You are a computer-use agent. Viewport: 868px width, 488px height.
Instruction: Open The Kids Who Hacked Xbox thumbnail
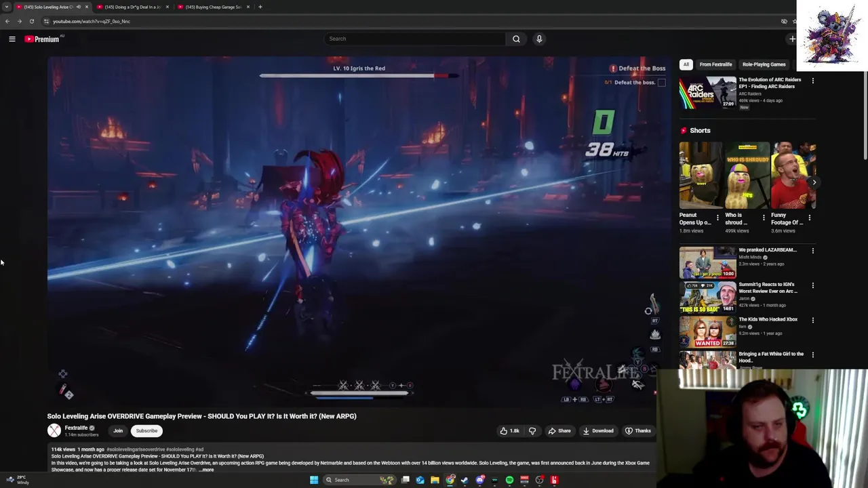click(707, 331)
